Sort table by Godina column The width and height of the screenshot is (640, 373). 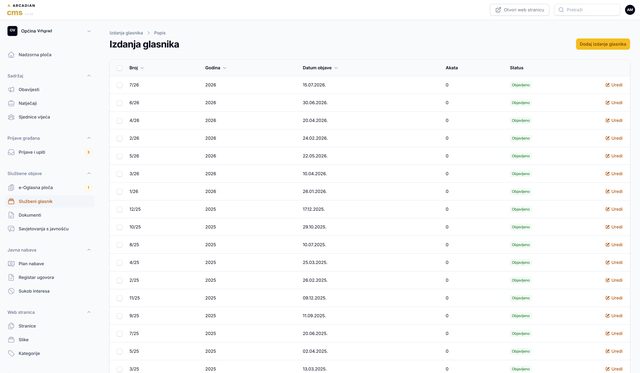click(x=216, y=68)
